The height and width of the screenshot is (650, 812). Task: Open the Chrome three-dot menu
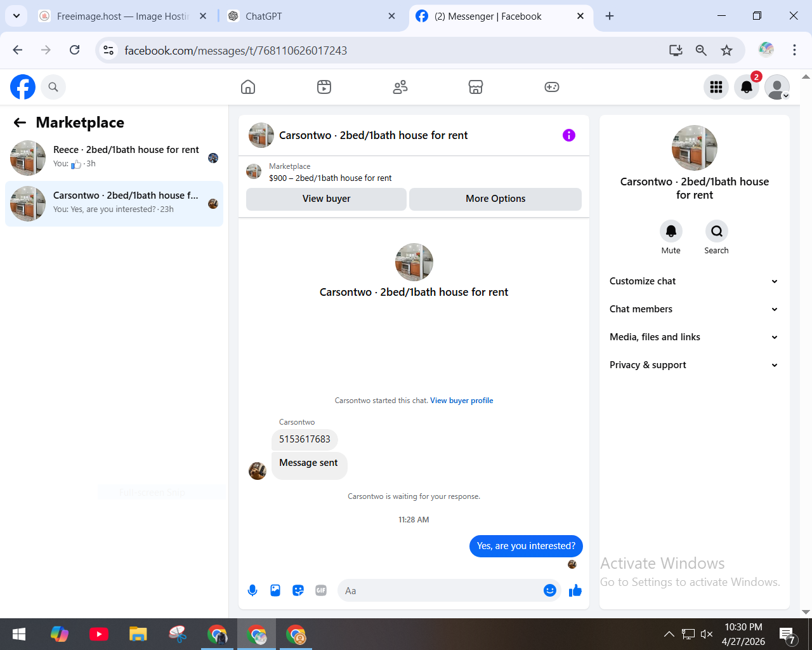794,50
